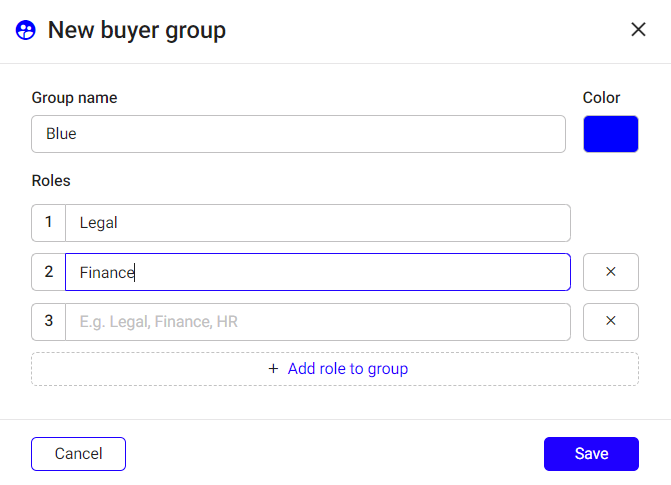Click into the Finance role field
The width and height of the screenshot is (671, 485).
pos(318,272)
